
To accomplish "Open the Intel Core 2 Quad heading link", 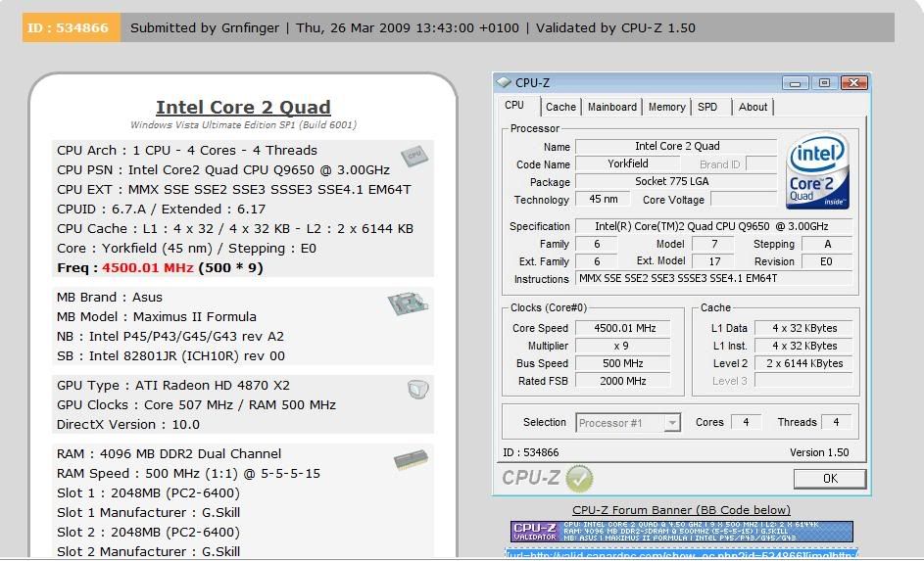I will coord(243,107).
